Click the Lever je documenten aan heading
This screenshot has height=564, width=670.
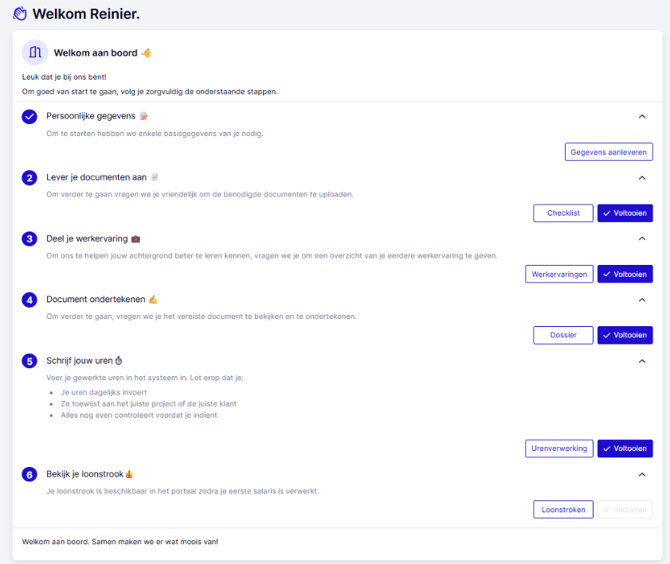[x=96, y=177]
